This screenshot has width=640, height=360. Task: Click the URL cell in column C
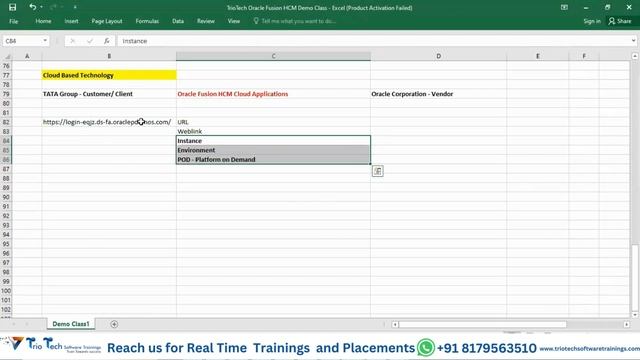click(273, 122)
